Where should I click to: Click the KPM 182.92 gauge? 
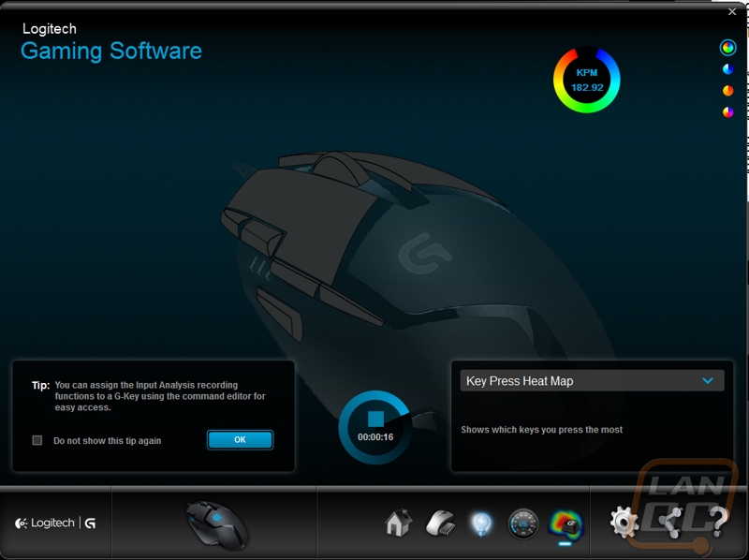pos(587,80)
